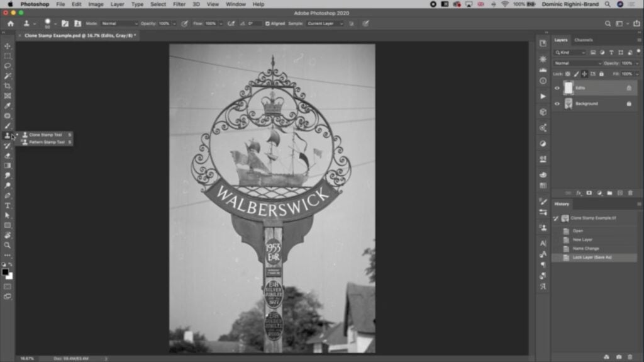This screenshot has height=362, width=644.
Task: Open the Window menu
Action: [x=236, y=4]
